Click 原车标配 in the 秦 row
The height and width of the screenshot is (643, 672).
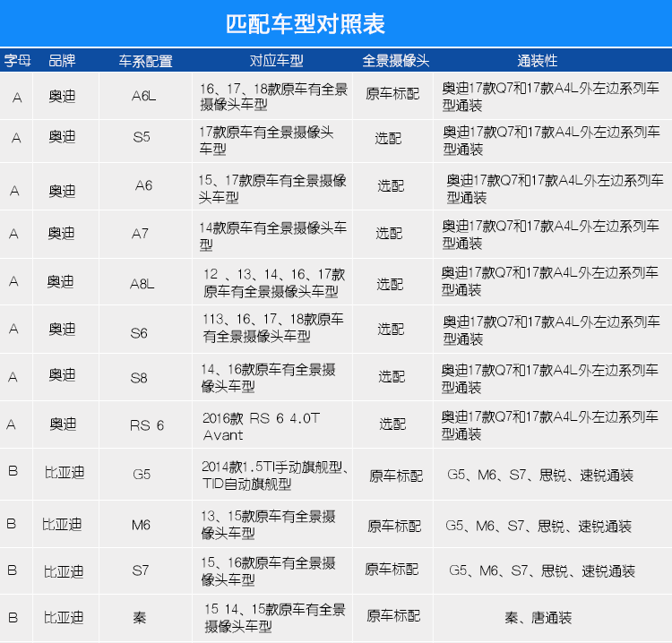393,616
